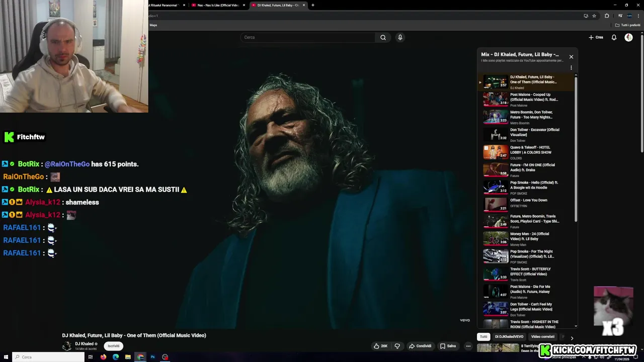644x362 pixels.
Task: Open YouTube notifications bell
Action: pyautogui.click(x=614, y=37)
